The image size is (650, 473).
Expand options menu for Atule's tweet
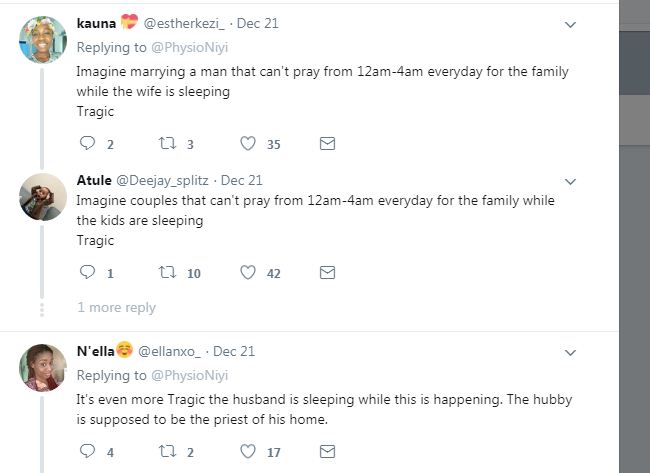571,181
